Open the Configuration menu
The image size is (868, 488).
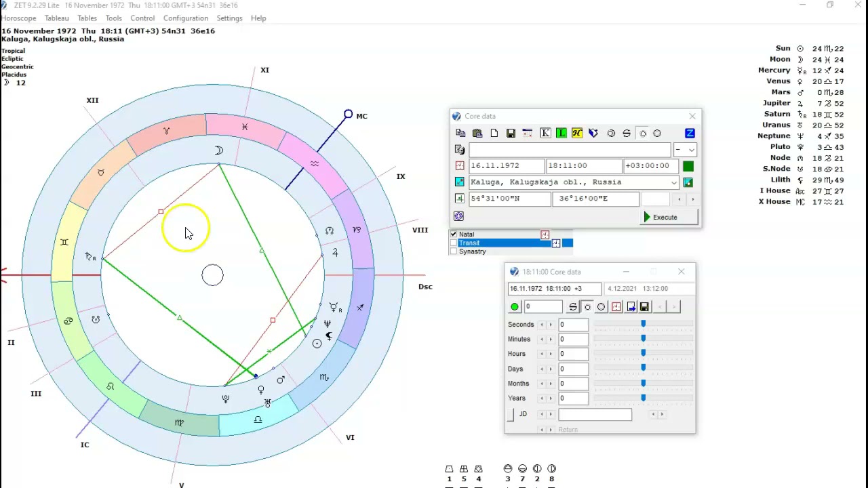[186, 18]
